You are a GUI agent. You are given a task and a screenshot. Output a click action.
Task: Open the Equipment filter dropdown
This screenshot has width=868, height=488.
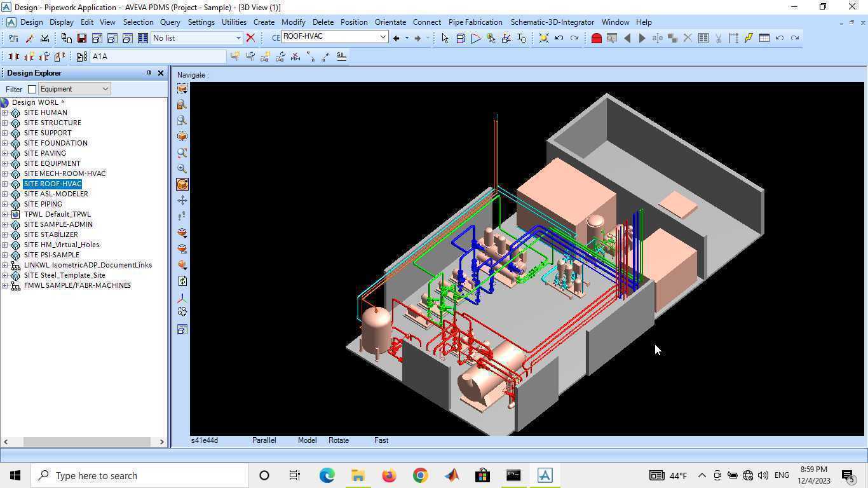(x=105, y=89)
